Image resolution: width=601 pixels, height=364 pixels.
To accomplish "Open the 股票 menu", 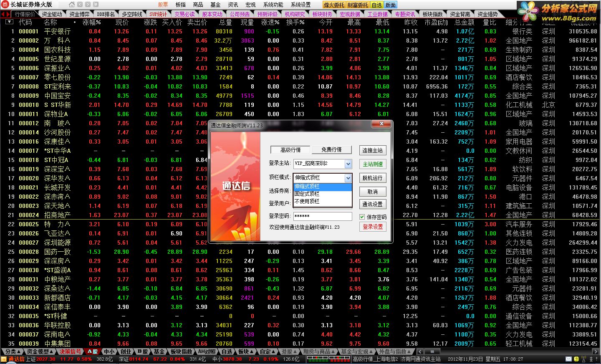I will pos(163,5).
